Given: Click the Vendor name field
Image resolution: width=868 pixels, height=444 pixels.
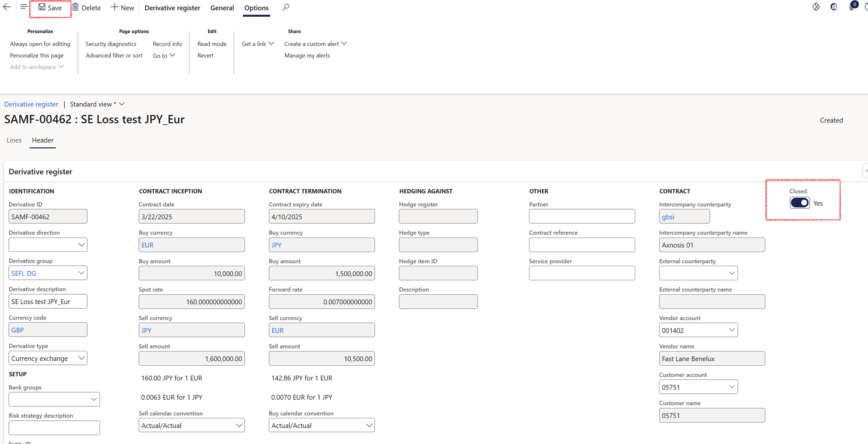Looking at the screenshot, I should pos(712,358).
